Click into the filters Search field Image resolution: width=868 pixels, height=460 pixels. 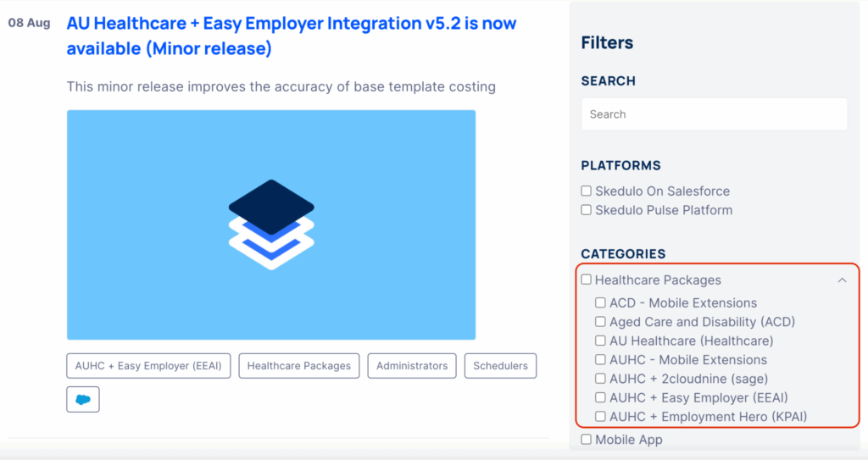click(x=714, y=114)
